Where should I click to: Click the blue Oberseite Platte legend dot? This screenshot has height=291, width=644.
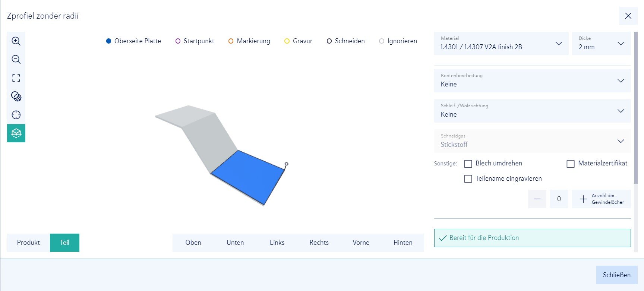pos(108,41)
